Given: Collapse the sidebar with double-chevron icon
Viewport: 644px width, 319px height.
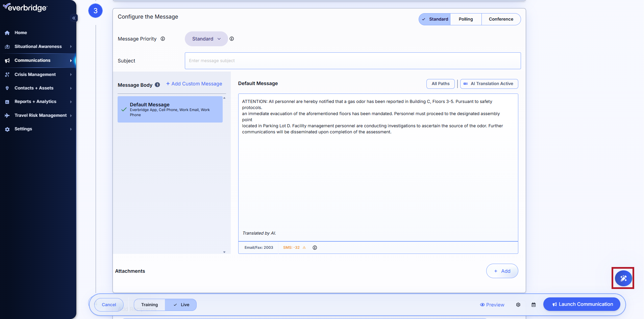Looking at the screenshot, I should (74, 18).
